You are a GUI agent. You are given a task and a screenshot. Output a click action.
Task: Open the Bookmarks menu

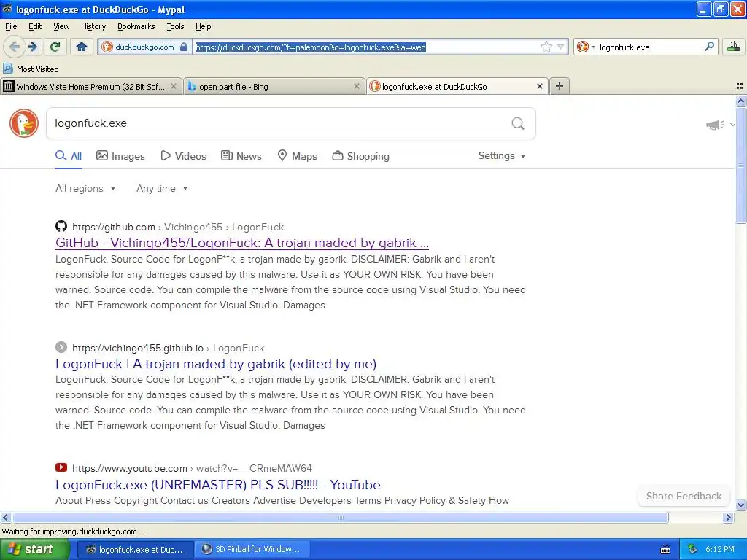(x=136, y=27)
